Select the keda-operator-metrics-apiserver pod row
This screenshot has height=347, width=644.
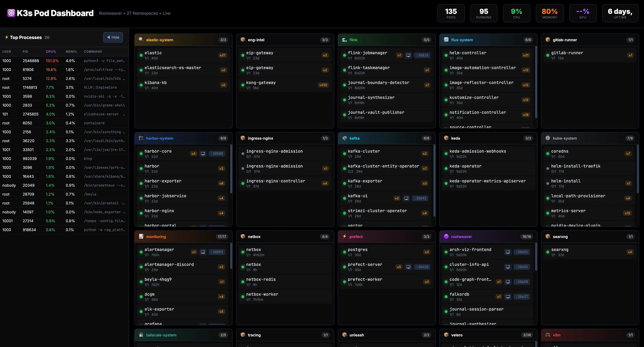pyautogui.click(x=488, y=183)
